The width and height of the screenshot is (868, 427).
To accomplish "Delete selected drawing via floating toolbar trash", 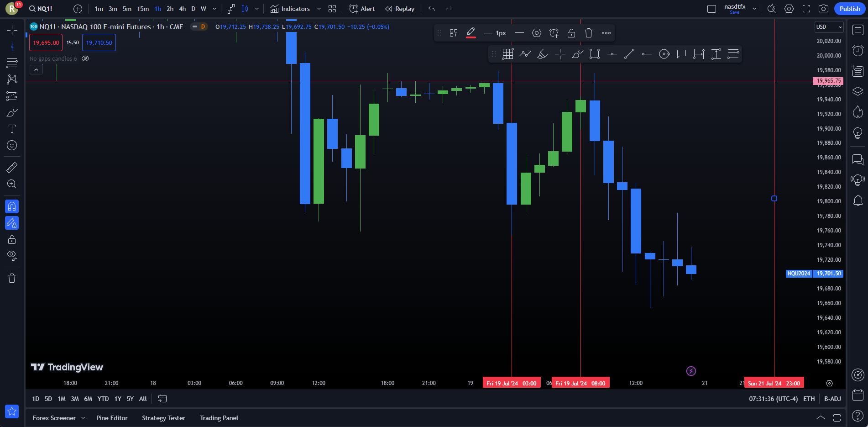I will point(589,33).
